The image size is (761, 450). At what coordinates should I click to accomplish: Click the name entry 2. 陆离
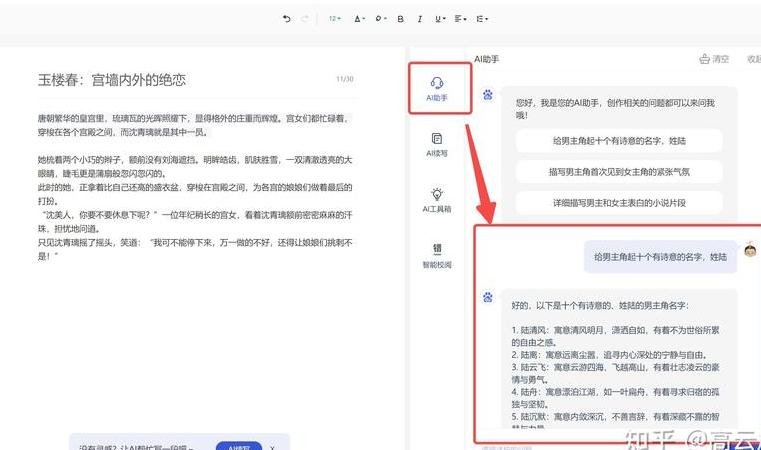pos(610,355)
